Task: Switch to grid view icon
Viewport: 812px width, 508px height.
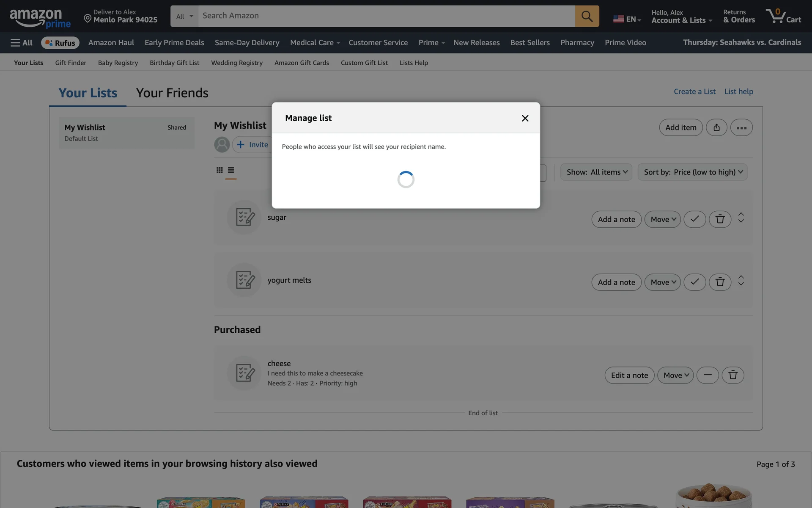Action: (219, 170)
